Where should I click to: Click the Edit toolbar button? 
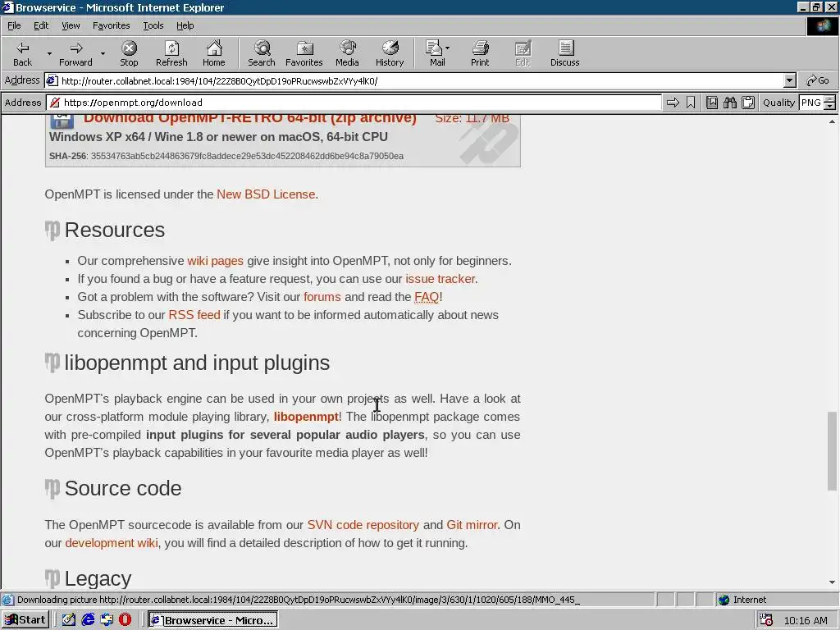(x=523, y=53)
